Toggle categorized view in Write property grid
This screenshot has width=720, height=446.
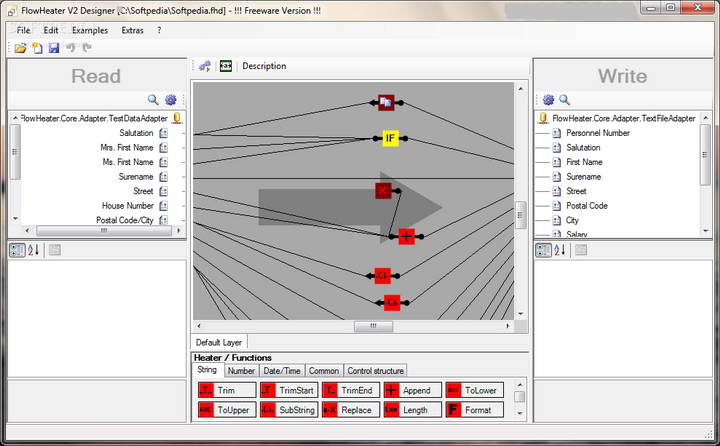click(543, 250)
